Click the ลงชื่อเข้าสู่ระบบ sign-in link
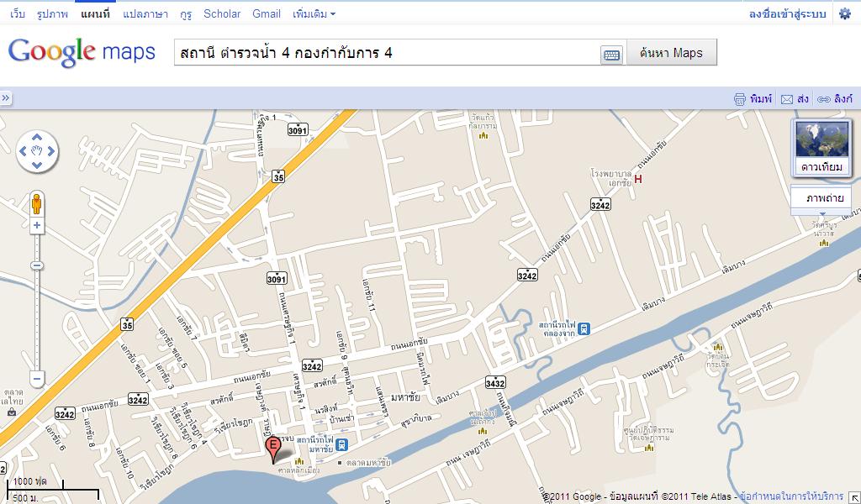The height and width of the screenshot is (504, 861). tap(788, 13)
